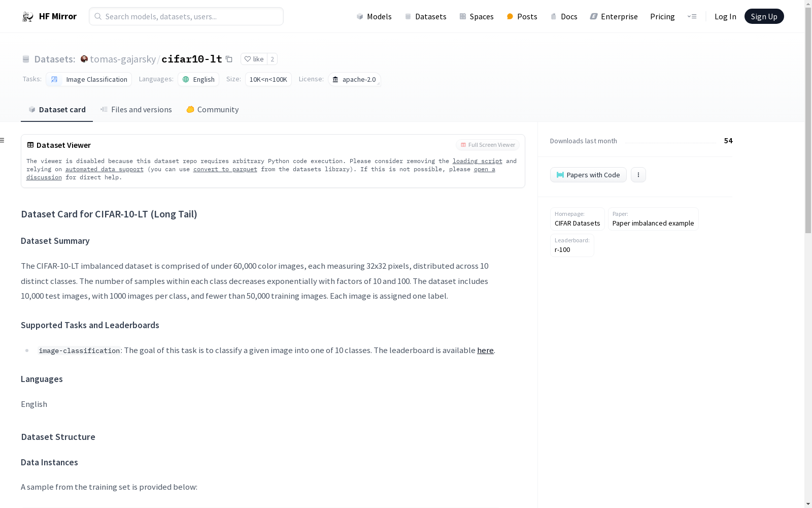The height and width of the screenshot is (508, 812).
Task: Click the image-classification code text
Action: [x=79, y=351]
